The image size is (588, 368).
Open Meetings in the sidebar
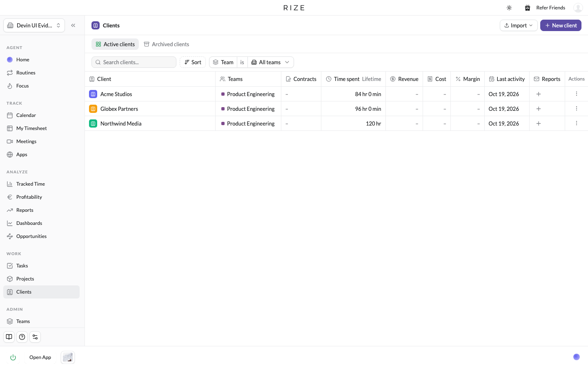point(41,141)
